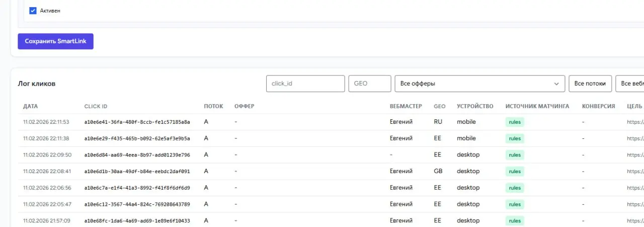
Task: Click Евгений in the GB row
Action: 401,171
